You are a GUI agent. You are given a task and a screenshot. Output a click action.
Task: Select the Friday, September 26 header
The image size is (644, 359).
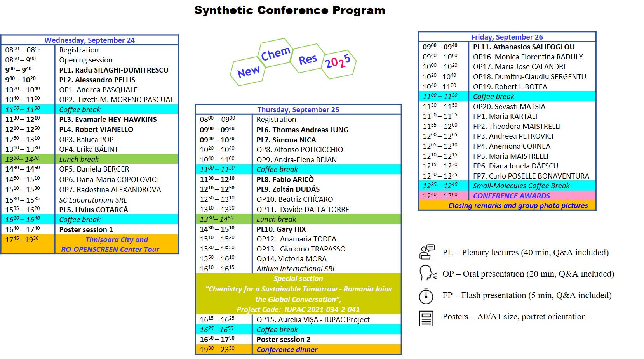pyautogui.click(x=507, y=37)
